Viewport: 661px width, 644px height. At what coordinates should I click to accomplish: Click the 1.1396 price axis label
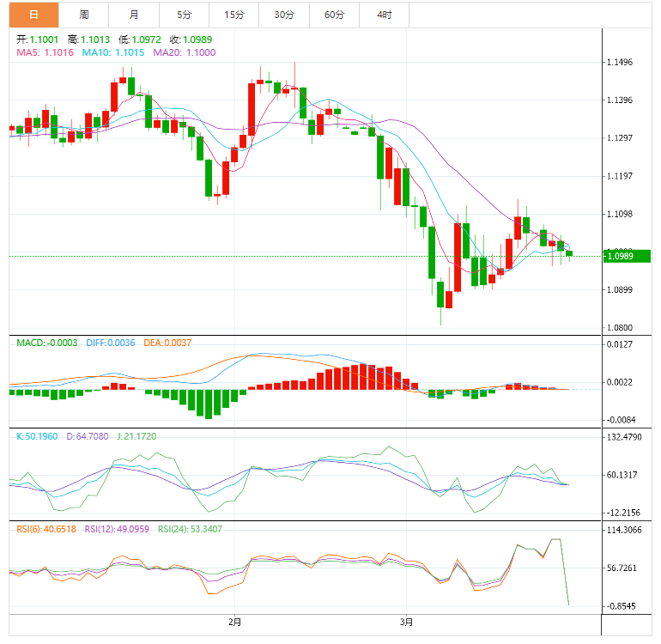619,100
